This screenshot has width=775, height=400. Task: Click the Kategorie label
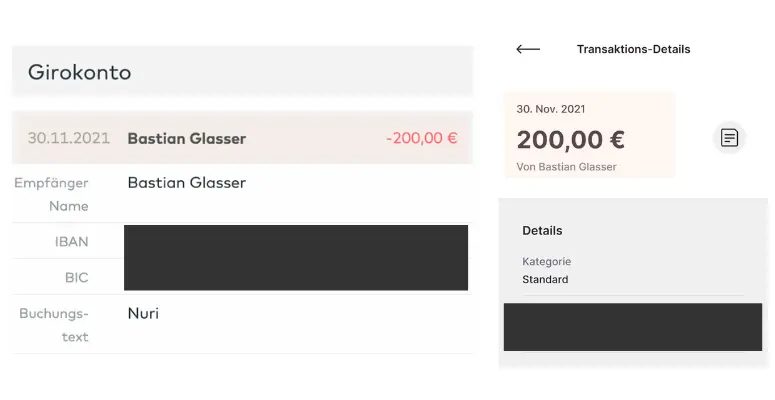pyautogui.click(x=546, y=262)
